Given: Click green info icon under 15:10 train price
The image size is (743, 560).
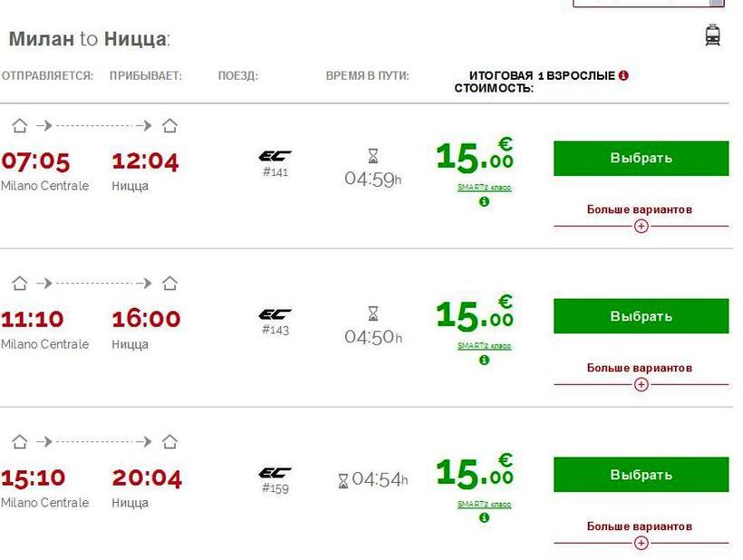Looking at the screenshot, I should point(484,517).
